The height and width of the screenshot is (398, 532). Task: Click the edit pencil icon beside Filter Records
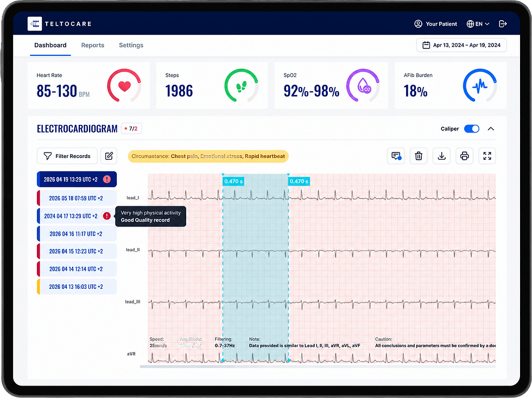[109, 156]
